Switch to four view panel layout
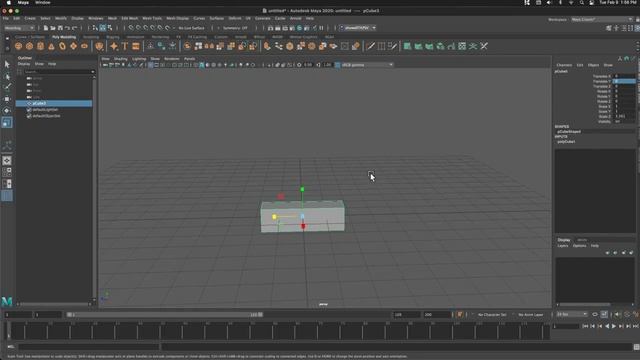Screen dimensions: 640x360 [7, 172]
